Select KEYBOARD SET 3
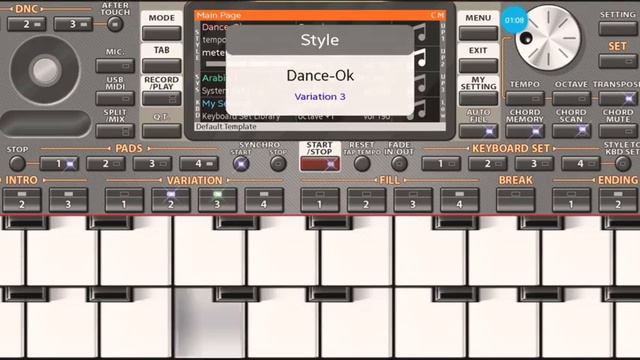 [x=534, y=164]
